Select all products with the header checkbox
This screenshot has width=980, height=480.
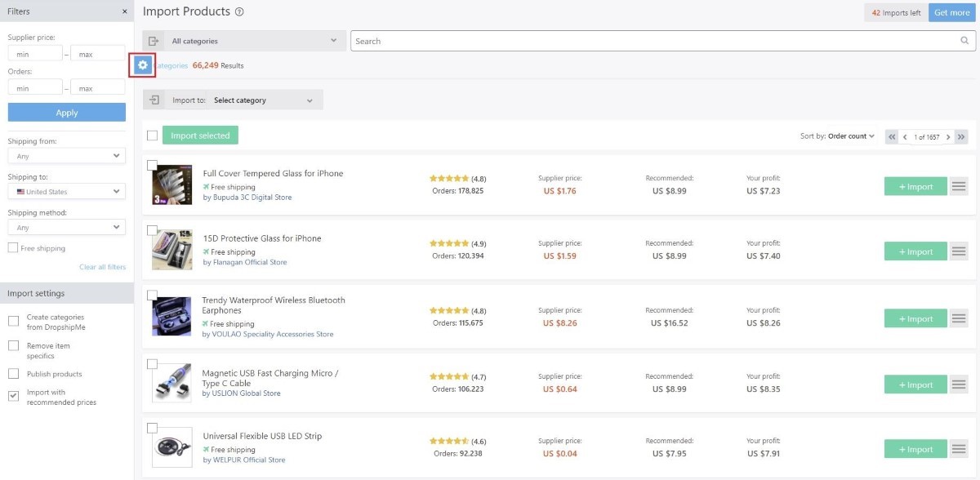[152, 136]
